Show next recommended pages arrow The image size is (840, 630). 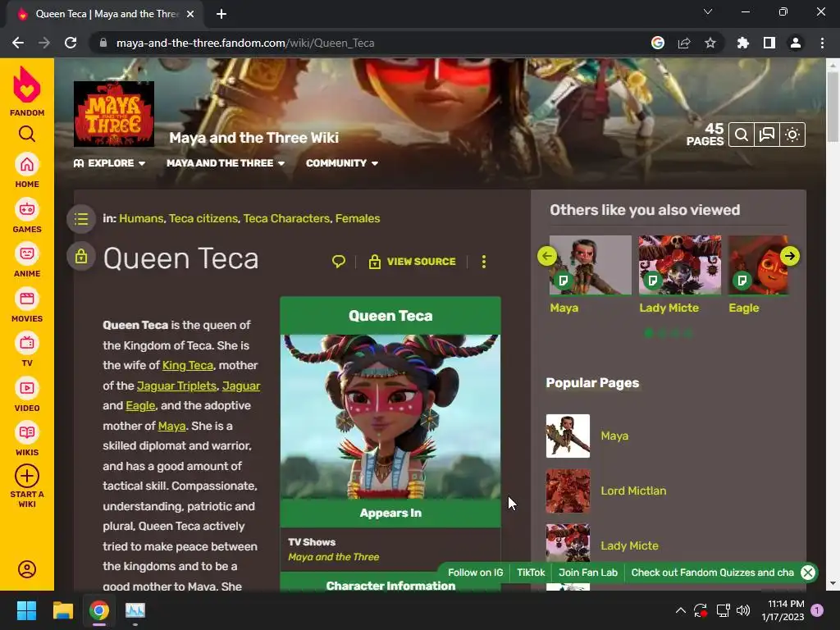coord(790,256)
